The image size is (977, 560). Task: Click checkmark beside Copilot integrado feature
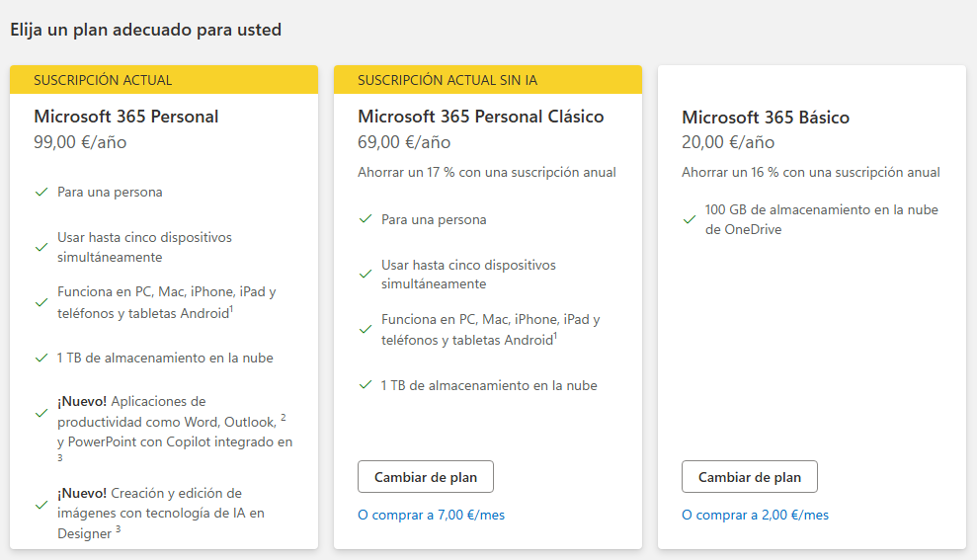41,414
